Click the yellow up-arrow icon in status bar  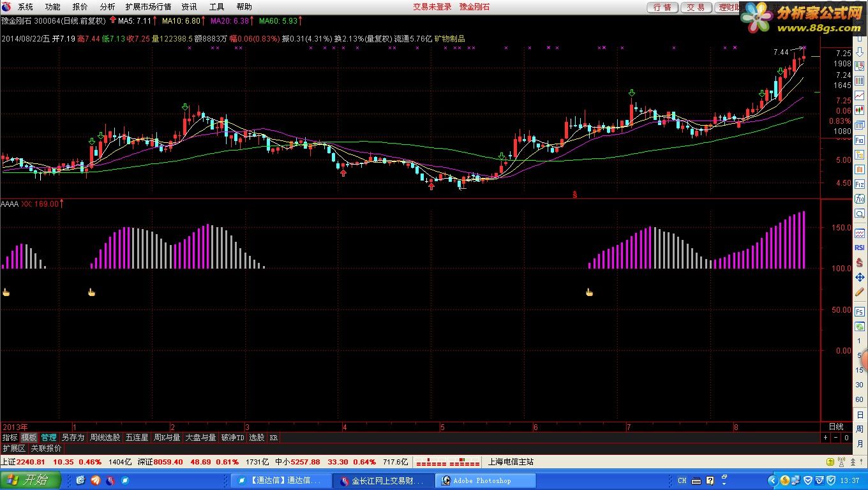(x=830, y=462)
